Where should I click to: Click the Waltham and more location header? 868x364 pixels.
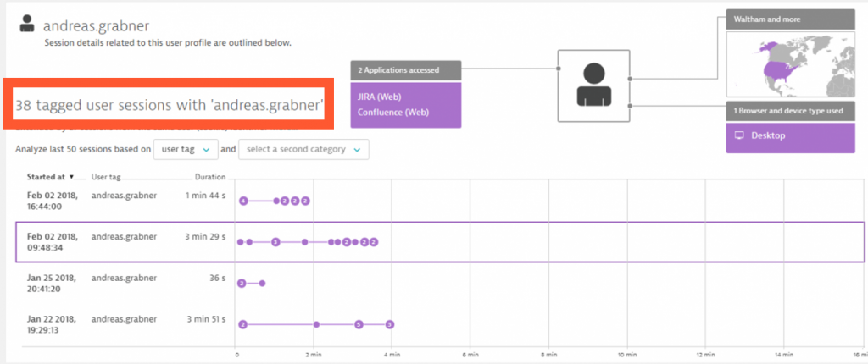tap(791, 19)
